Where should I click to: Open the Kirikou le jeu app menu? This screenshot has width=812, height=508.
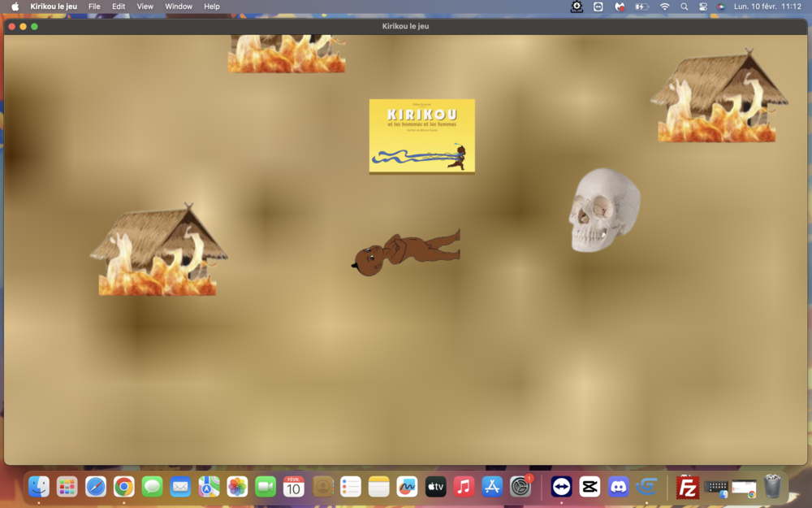tap(54, 7)
